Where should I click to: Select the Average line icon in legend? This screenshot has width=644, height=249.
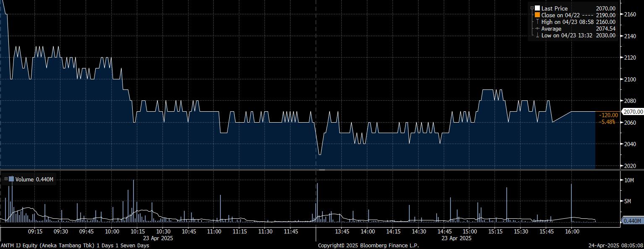coord(537,29)
